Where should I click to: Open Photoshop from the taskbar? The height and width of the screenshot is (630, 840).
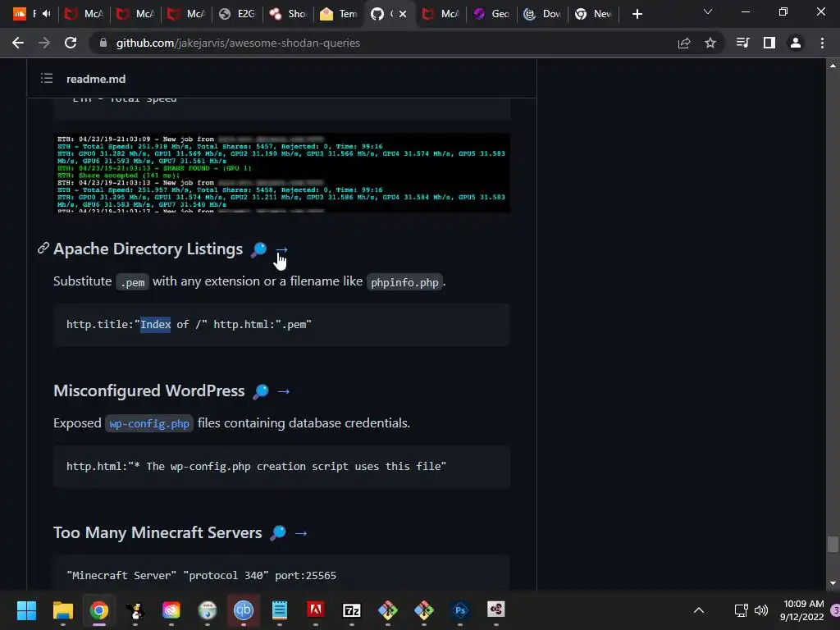459,610
